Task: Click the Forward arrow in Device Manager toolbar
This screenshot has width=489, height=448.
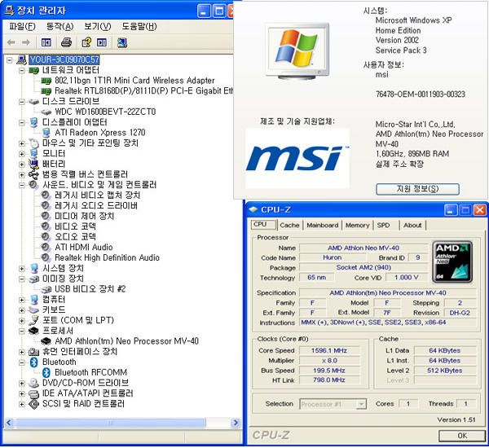Action: (x=26, y=42)
